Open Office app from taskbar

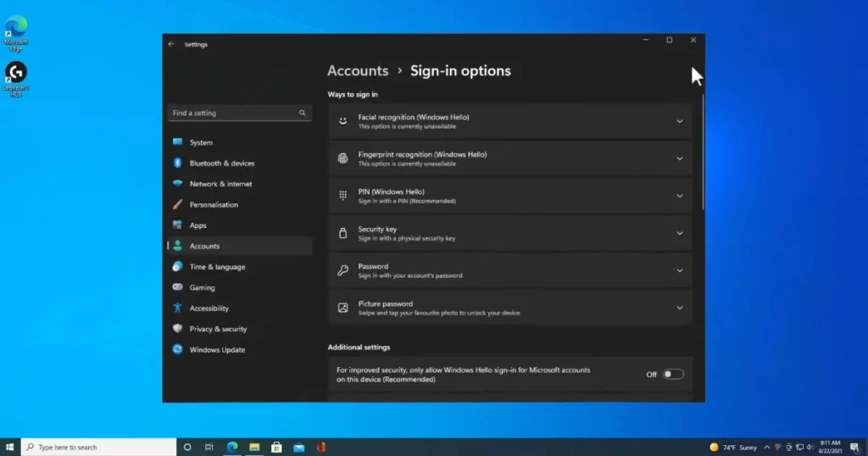(x=321, y=448)
